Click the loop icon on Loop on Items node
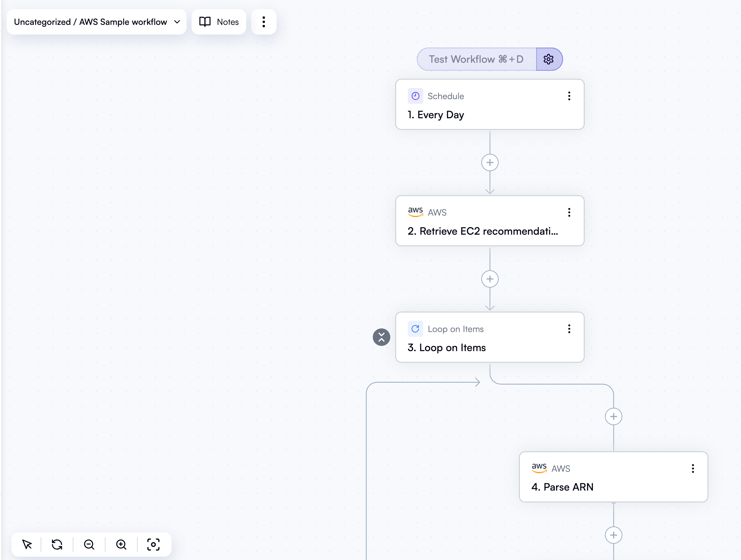This screenshot has width=741, height=560. [x=415, y=329]
